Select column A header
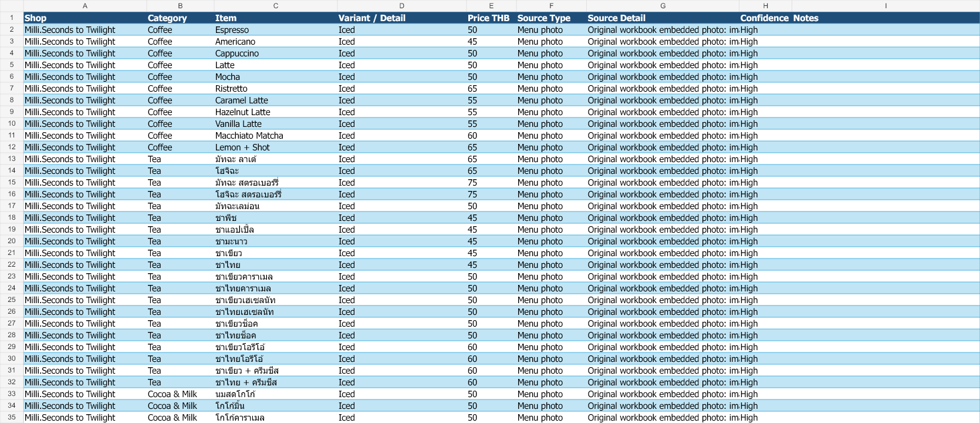Image resolution: width=980 pixels, height=423 pixels. point(85,6)
